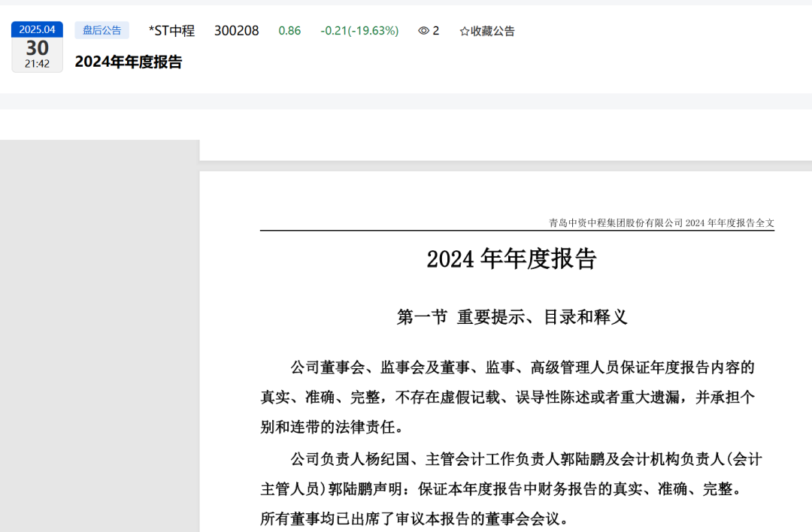This screenshot has height=532, width=812.
Task: Click the eye view-count icon
Action: point(423,31)
